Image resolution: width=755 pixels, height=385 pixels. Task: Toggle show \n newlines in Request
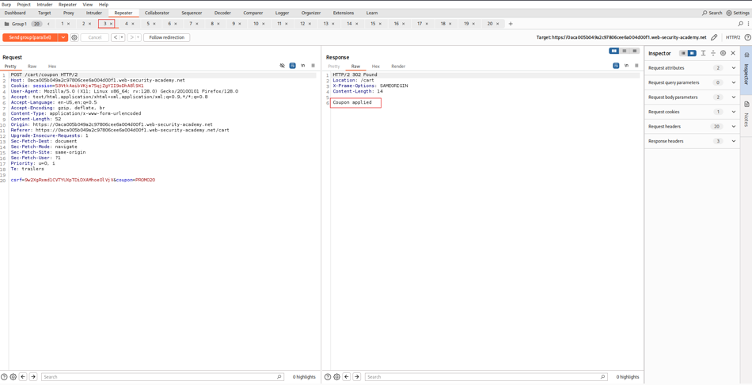click(303, 65)
